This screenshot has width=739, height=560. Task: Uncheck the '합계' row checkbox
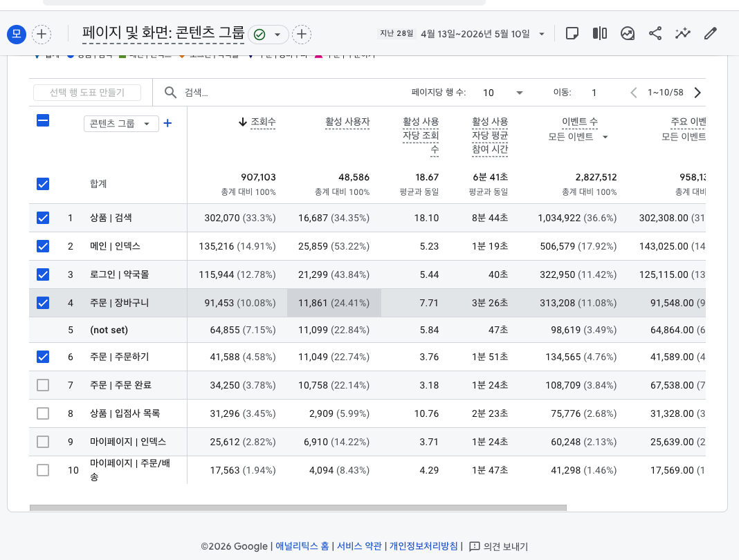point(43,184)
